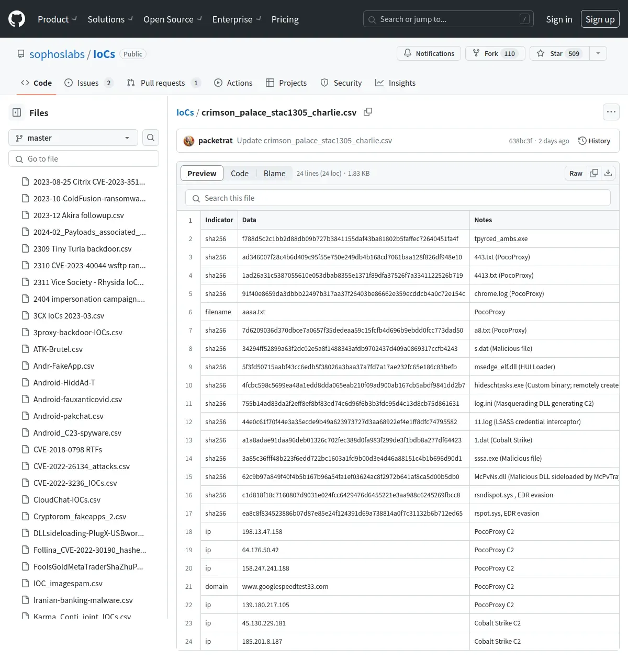Focus the Search or jump to field

click(x=448, y=19)
